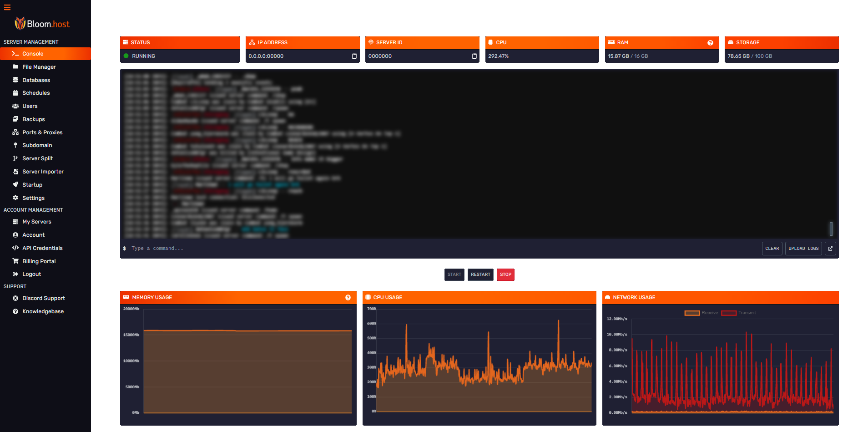Copy the server ID with clipboard icon
The image size is (868, 432).
pyautogui.click(x=474, y=56)
